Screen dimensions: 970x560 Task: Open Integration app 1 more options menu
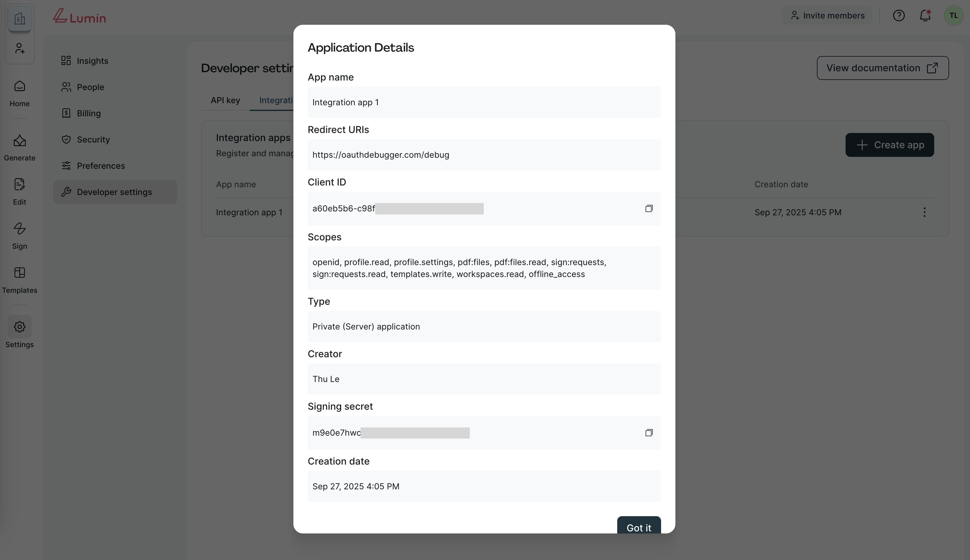click(924, 212)
